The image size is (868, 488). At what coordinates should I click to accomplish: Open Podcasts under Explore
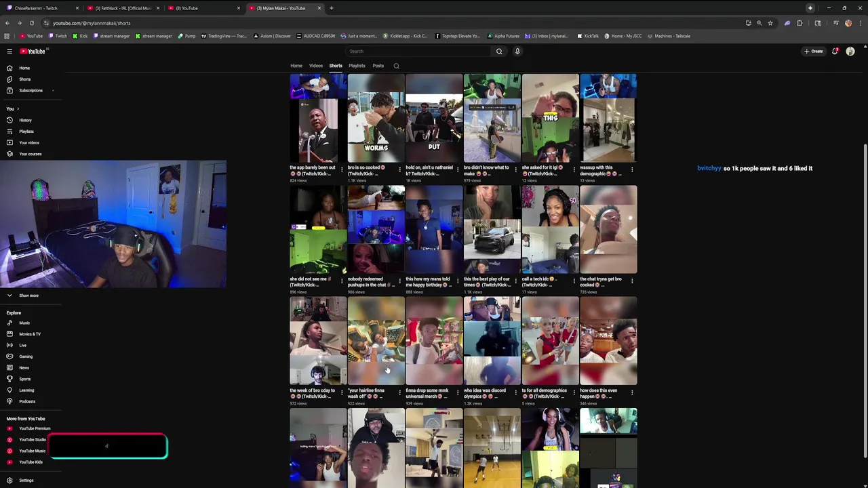coord(26,401)
